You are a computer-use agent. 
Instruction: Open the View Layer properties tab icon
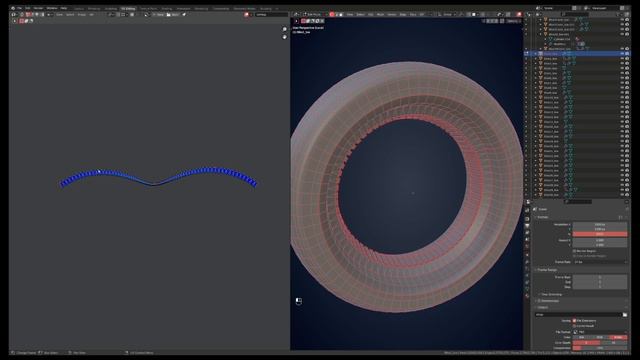(x=527, y=232)
